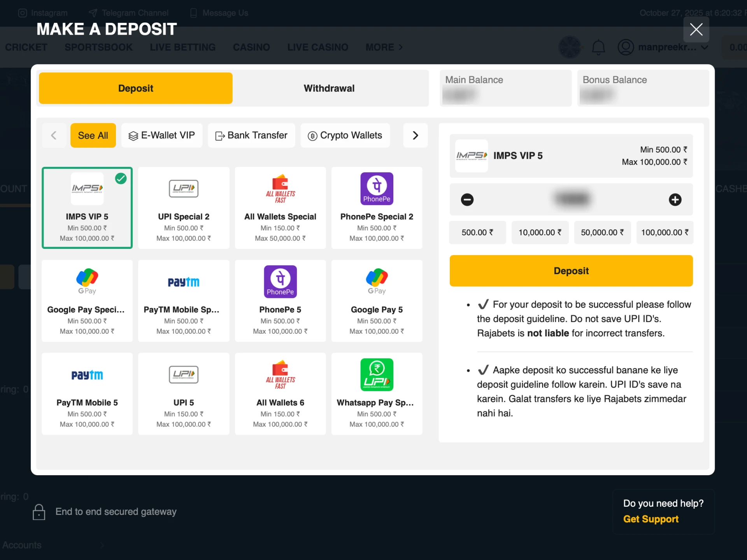747x560 pixels.
Task: Click the notification bell icon
Action: [598, 47]
